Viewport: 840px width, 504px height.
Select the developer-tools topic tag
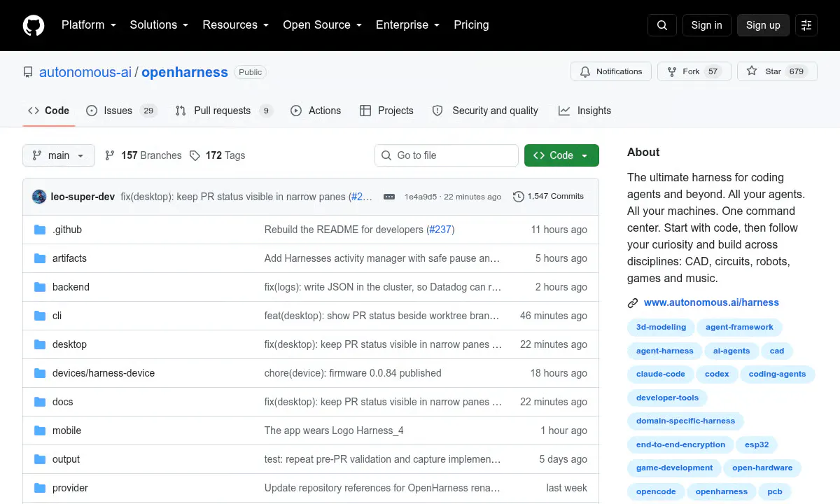667,398
